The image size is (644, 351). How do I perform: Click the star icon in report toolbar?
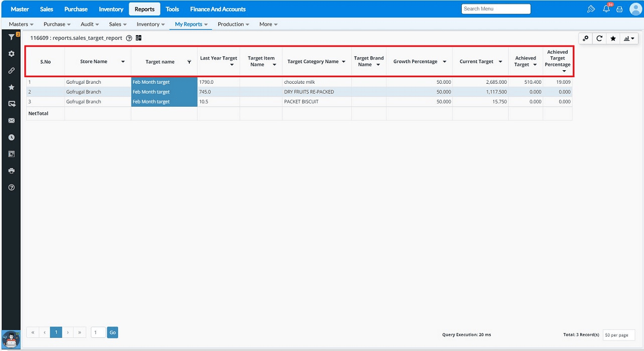(x=613, y=39)
